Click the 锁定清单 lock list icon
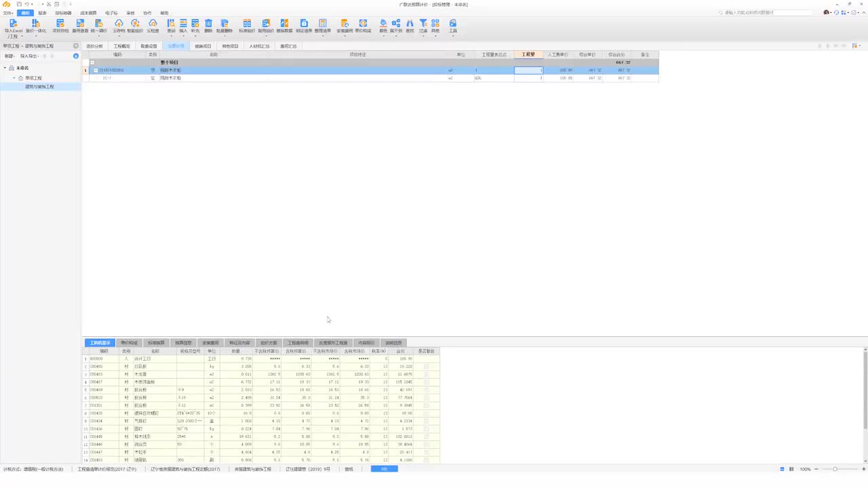 click(x=304, y=26)
